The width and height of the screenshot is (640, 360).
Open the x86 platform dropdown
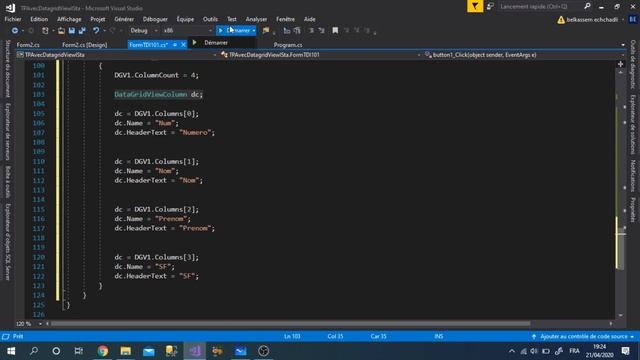click(x=187, y=31)
